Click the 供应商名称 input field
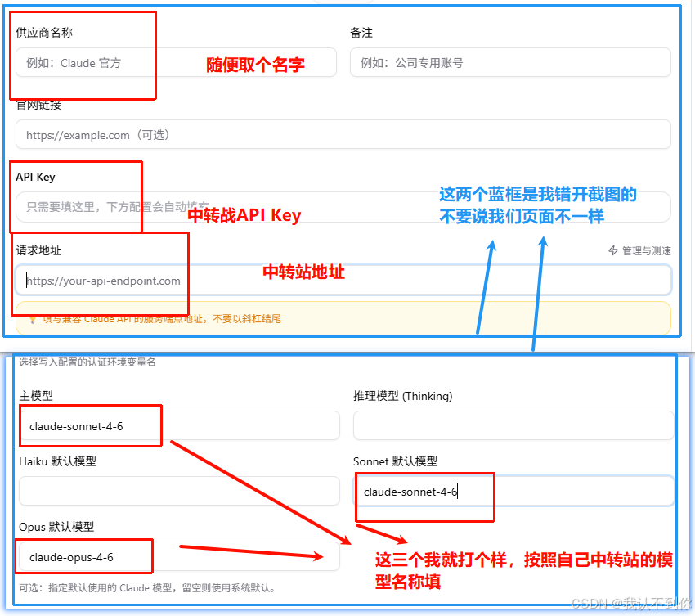Viewport: 695px width, 616px height. [176, 62]
